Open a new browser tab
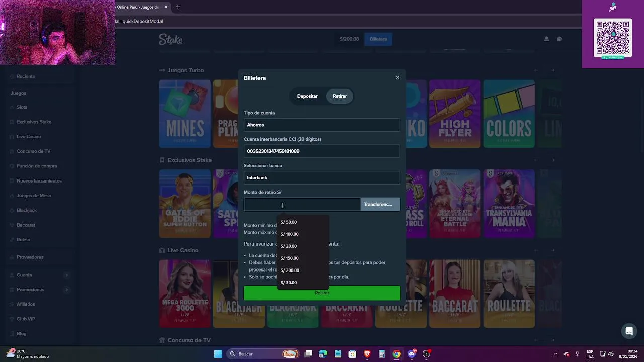Screen dimensions: 644x362 178,7
